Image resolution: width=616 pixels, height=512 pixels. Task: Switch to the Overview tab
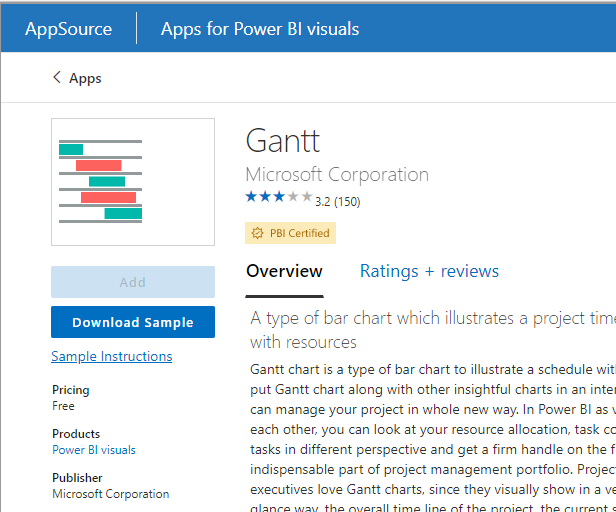pyautogui.click(x=284, y=271)
